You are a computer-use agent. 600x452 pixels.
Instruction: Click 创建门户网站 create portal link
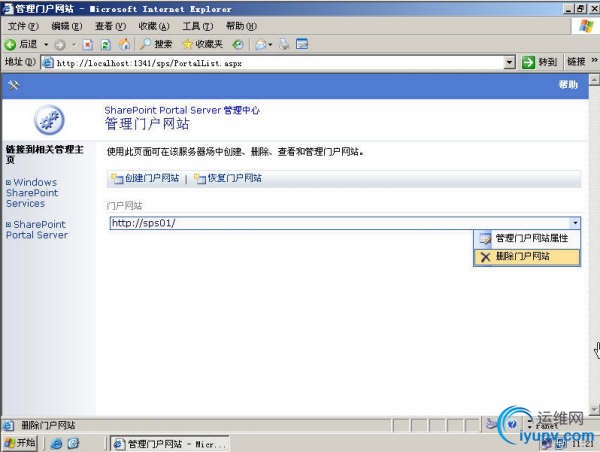152,178
